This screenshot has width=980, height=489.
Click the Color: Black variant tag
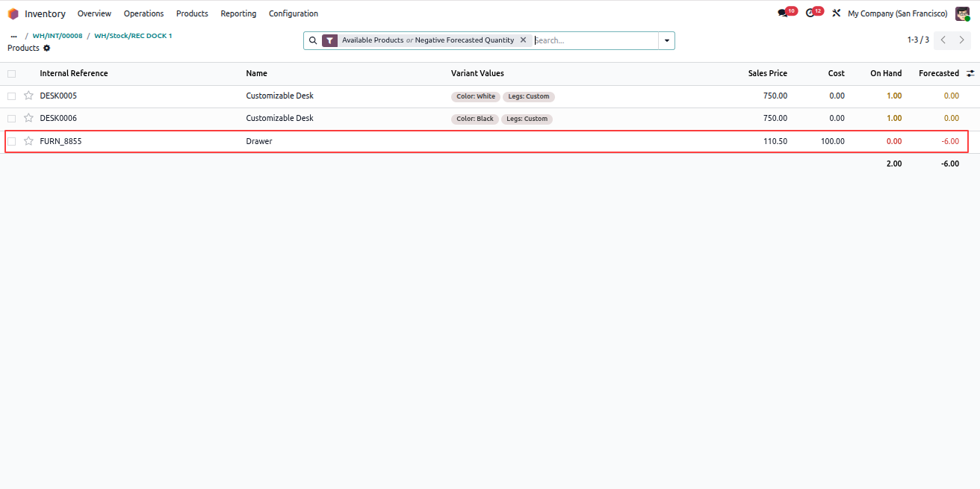[475, 119]
